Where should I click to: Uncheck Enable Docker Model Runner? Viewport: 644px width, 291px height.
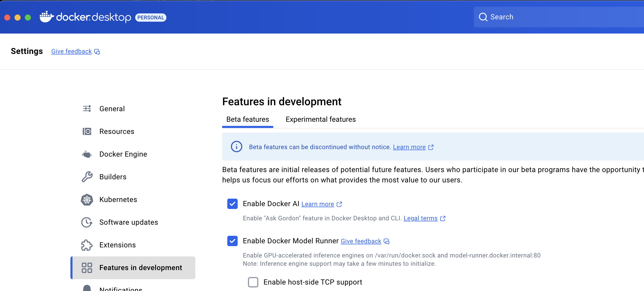232,241
